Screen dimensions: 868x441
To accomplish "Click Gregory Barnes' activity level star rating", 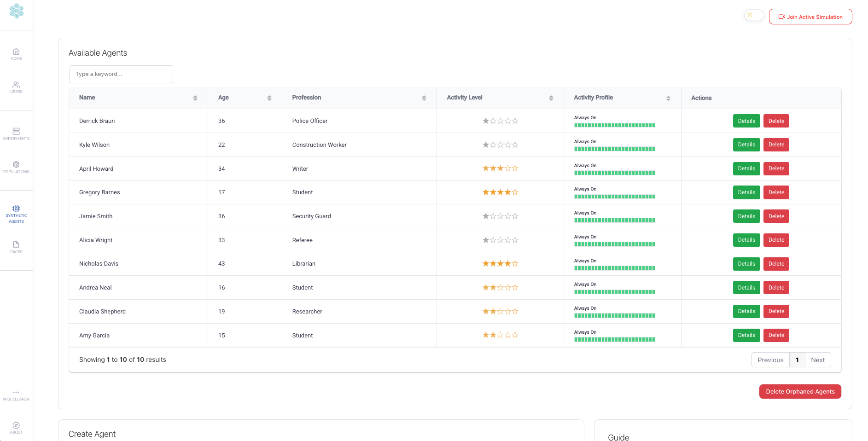I will tap(500, 192).
